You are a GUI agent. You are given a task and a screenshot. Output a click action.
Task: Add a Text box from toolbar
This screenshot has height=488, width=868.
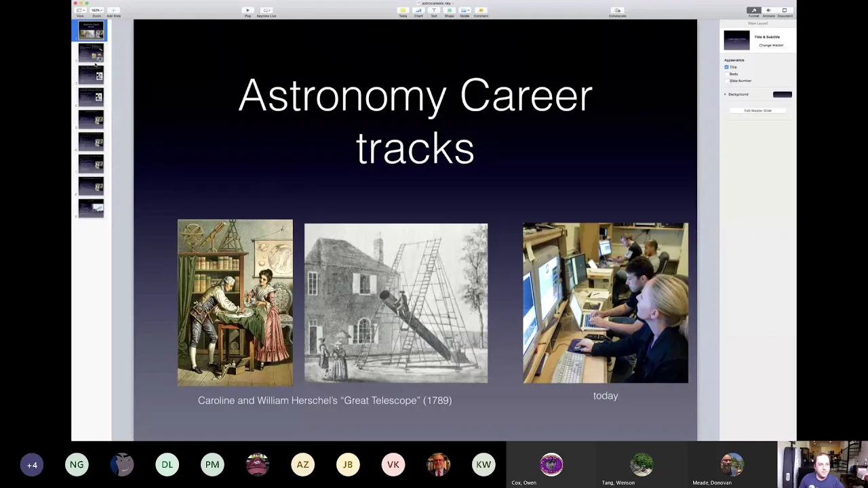434,12
